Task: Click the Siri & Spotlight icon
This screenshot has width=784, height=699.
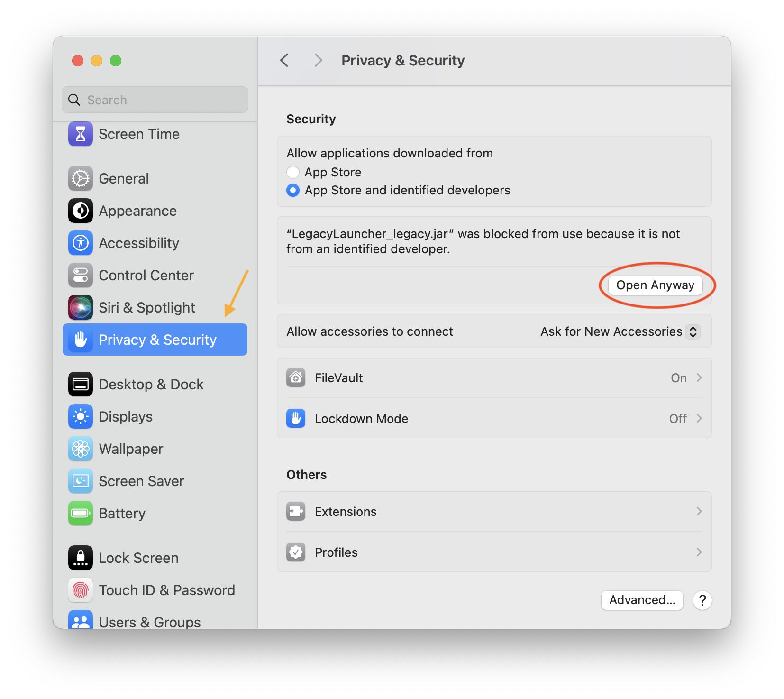Action: (x=81, y=308)
